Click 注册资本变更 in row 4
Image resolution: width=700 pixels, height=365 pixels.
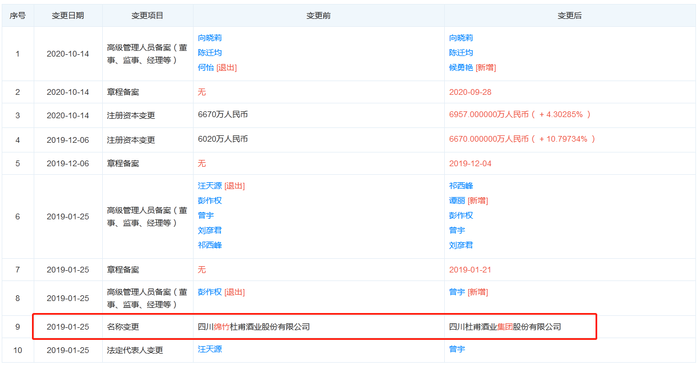point(131,140)
